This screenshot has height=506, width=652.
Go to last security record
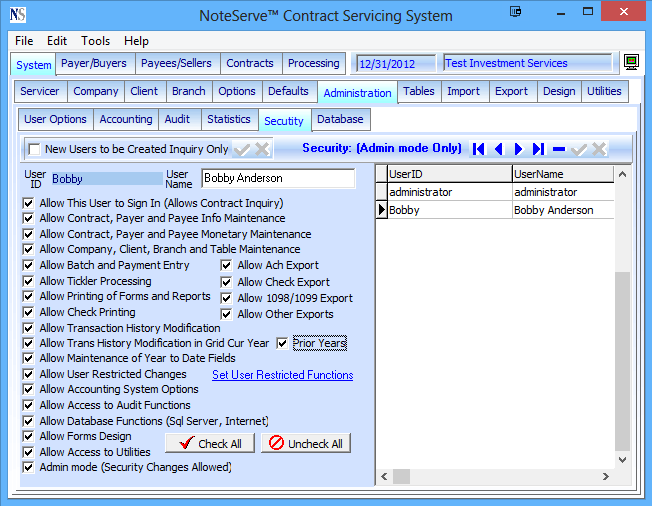coord(538,149)
